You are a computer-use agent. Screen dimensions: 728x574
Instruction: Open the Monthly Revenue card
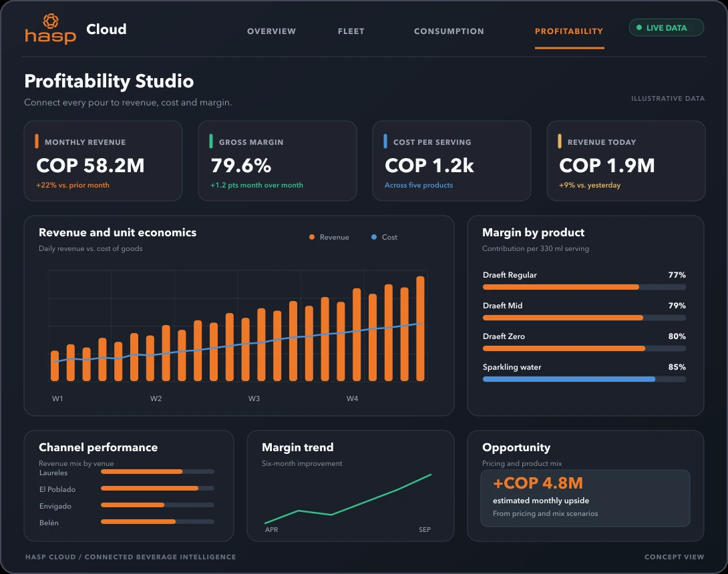click(103, 161)
